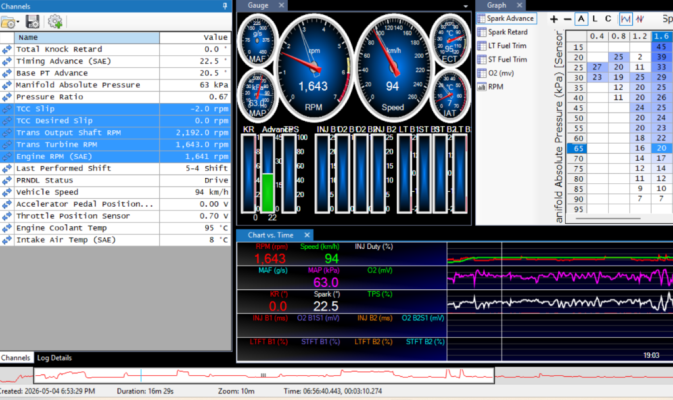The height and width of the screenshot is (400, 673).
Task: Click the graph zoom out minus button
Action: coord(567,19)
